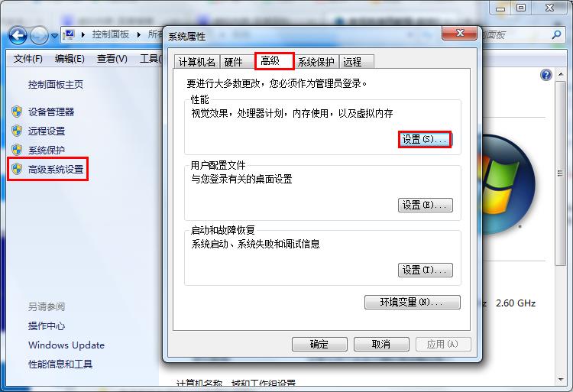Click the vertical scrollbar down arrow

560,380
